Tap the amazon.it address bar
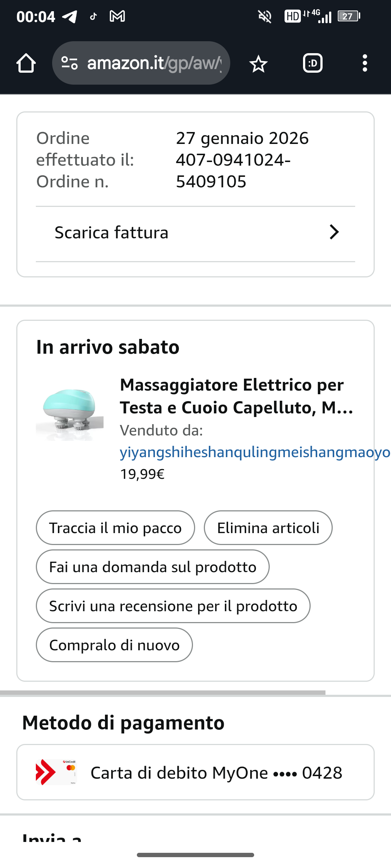The image size is (391, 868). [x=154, y=63]
